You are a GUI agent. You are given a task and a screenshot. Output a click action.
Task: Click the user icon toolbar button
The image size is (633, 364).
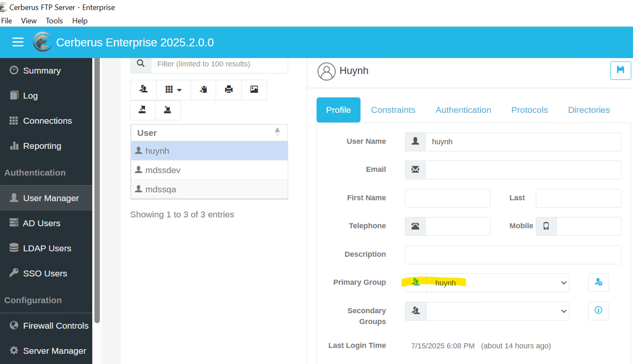(143, 90)
